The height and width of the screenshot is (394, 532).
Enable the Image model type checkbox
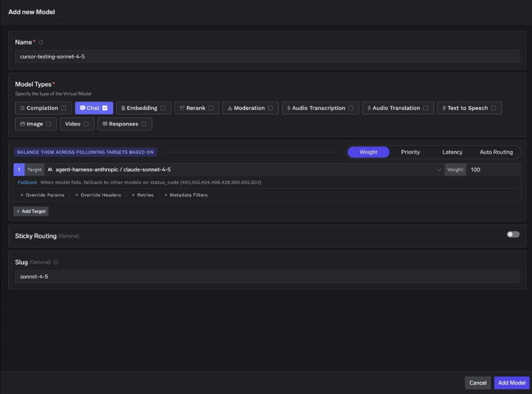(x=48, y=124)
